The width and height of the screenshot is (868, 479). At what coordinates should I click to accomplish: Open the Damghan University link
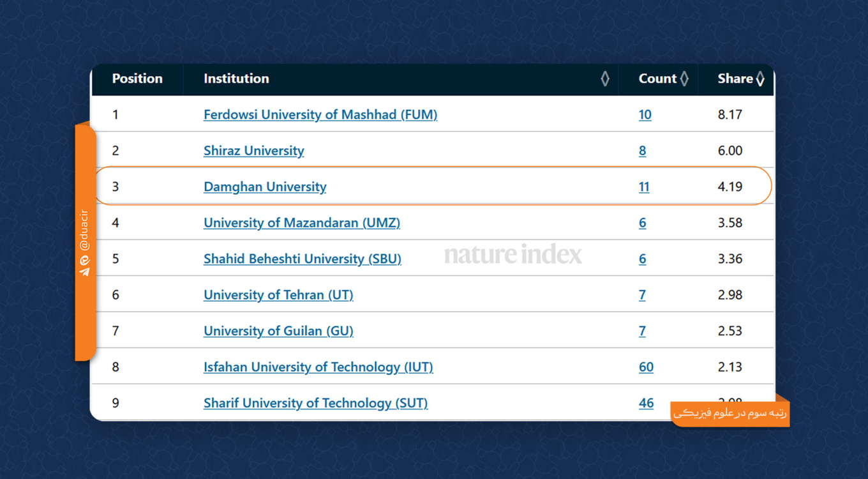click(x=265, y=186)
